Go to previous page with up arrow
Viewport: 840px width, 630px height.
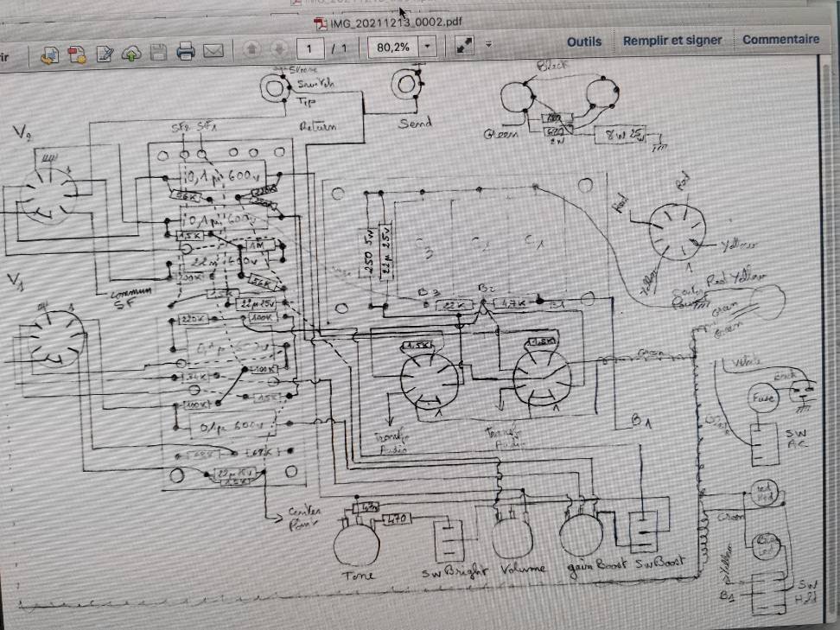click(x=251, y=49)
